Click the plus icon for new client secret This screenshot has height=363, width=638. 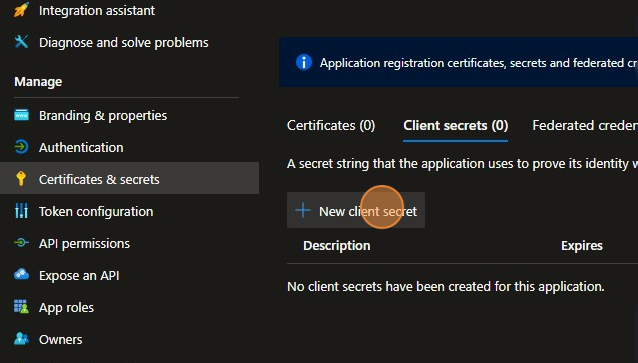pyautogui.click(x=303, y=211)
